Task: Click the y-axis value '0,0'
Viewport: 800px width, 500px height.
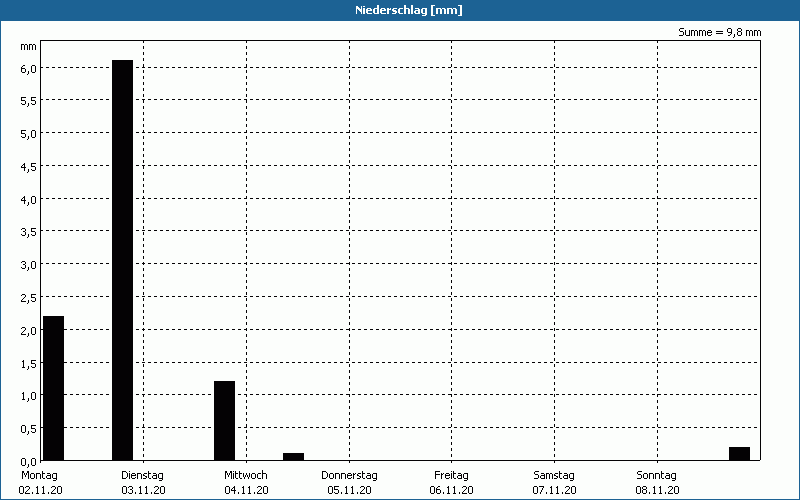Action: pos(29,462)
